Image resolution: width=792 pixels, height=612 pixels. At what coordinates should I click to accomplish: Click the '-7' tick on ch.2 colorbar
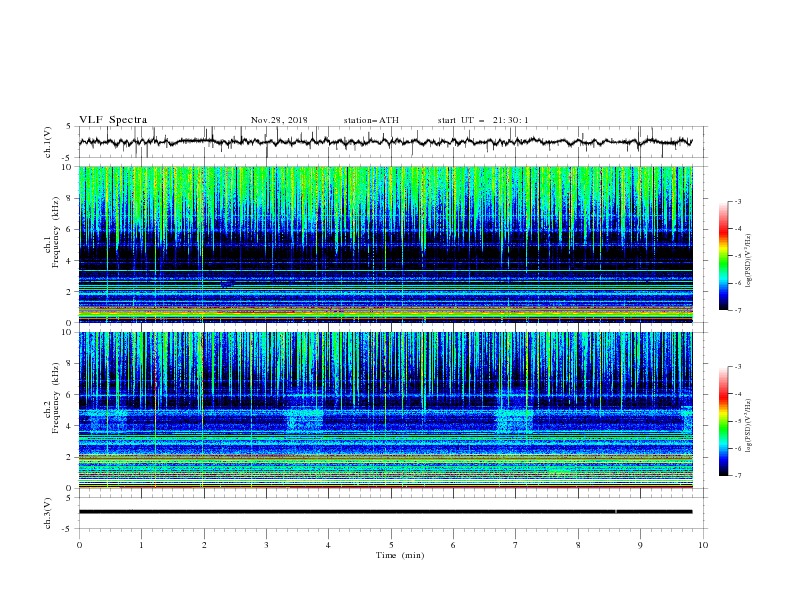[738, 476]
